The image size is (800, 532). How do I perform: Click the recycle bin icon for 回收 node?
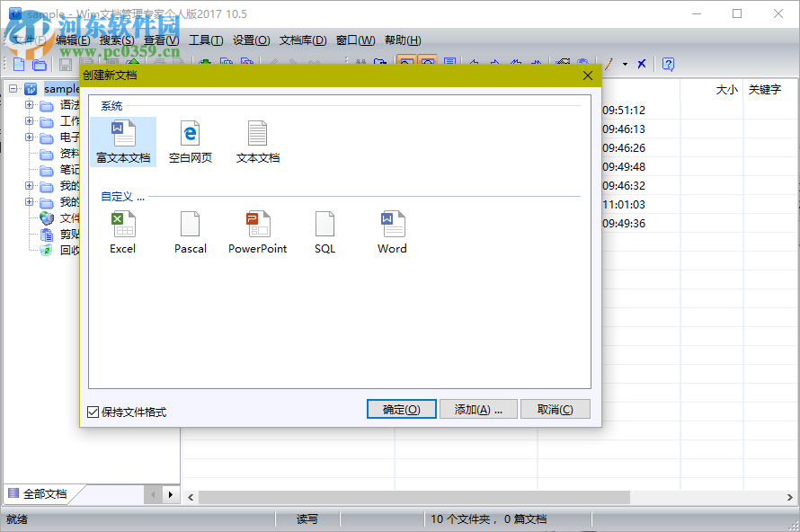pyautogui.click(x=47, y=251)
